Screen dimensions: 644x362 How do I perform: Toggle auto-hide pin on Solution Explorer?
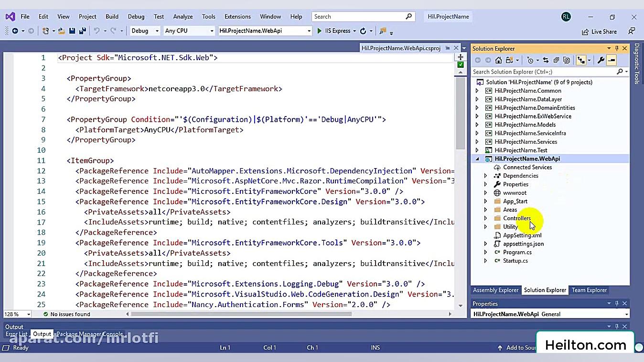pos(617,48)
